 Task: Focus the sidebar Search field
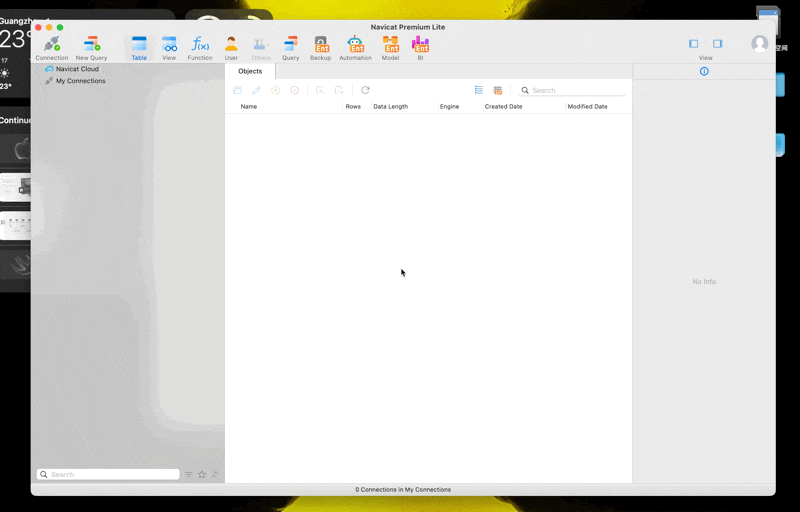[x=108, y=474]
